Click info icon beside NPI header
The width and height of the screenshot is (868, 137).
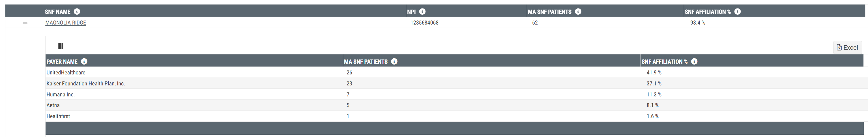point(422,11)
